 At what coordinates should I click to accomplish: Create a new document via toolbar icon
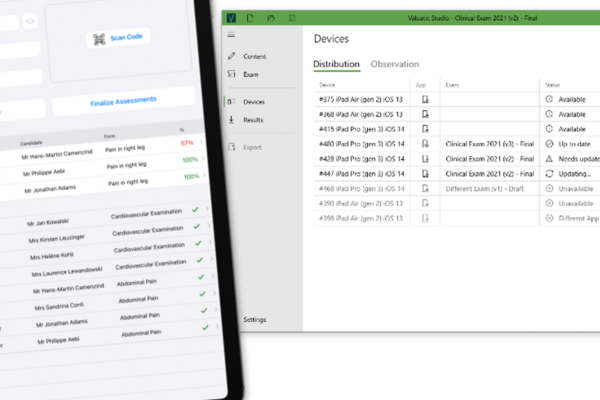point(250,18)
